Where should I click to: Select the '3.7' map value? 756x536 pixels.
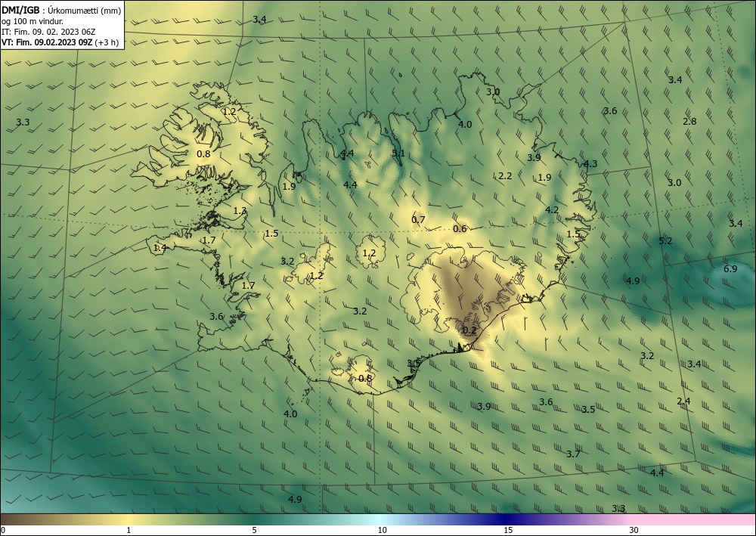(573, 454)
